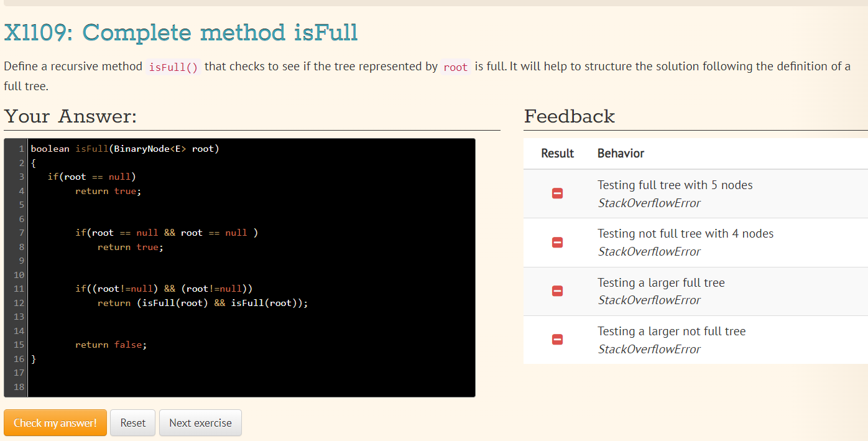This screenshot has height=441, width=868.
Task: Select the Behavior column header
Action: (x=621, y=153)
